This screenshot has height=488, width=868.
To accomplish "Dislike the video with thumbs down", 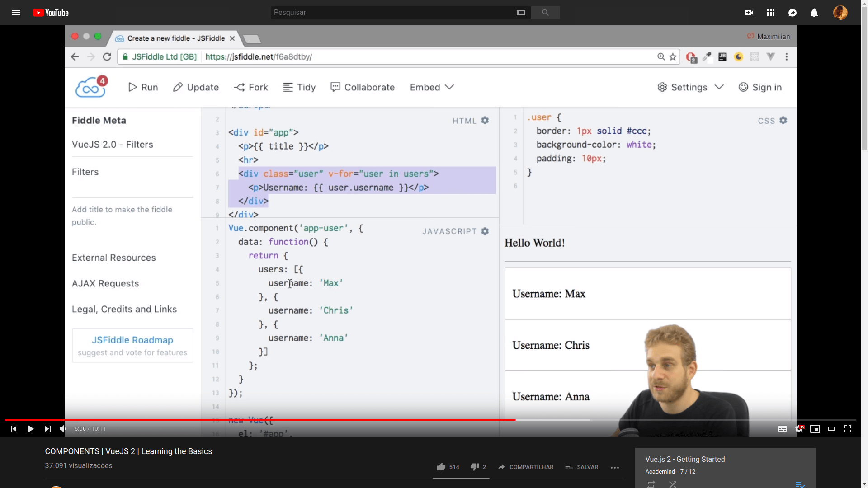I will pyautogui.click(x=474, y=467).
